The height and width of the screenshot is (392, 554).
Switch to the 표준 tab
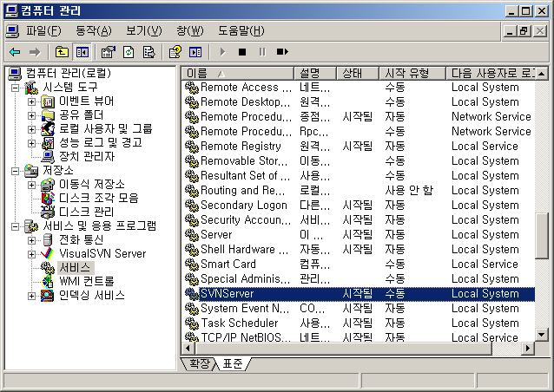(234, 363)
